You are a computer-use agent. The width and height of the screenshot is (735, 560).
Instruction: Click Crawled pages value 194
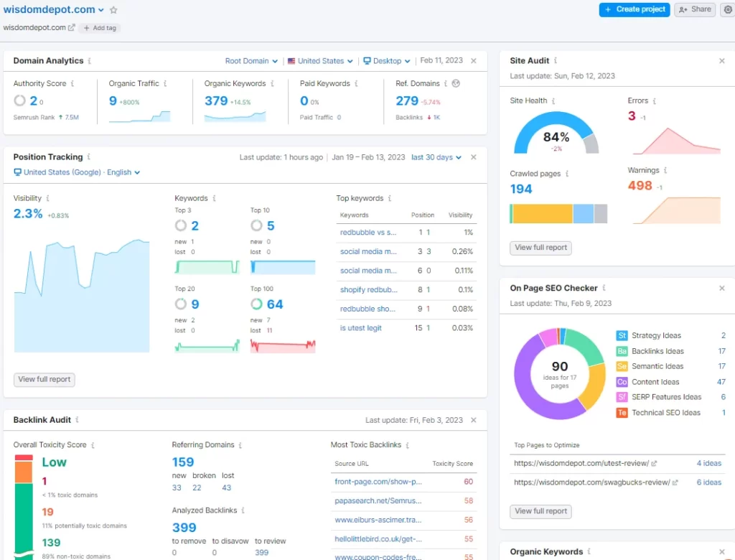[521, 189]
